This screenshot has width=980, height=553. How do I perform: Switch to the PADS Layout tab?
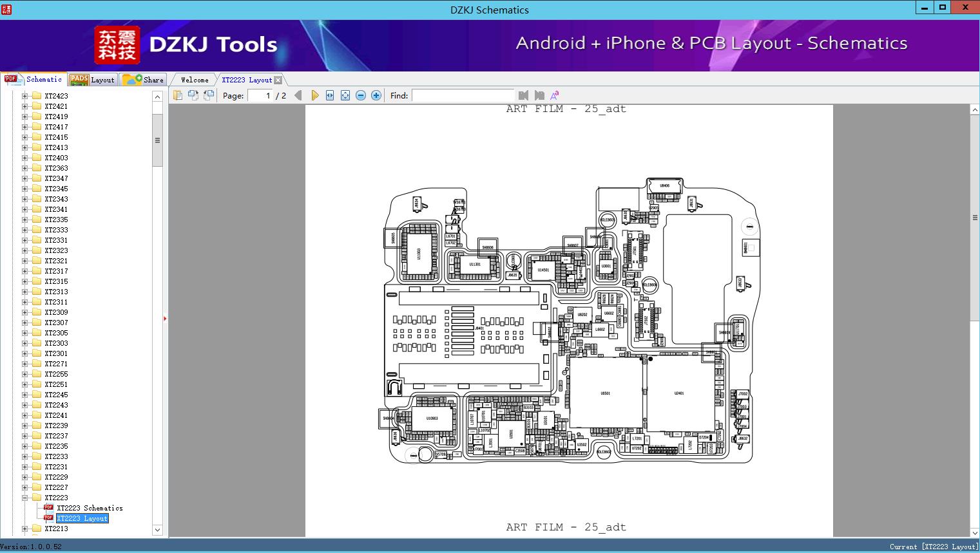[92, 80]
